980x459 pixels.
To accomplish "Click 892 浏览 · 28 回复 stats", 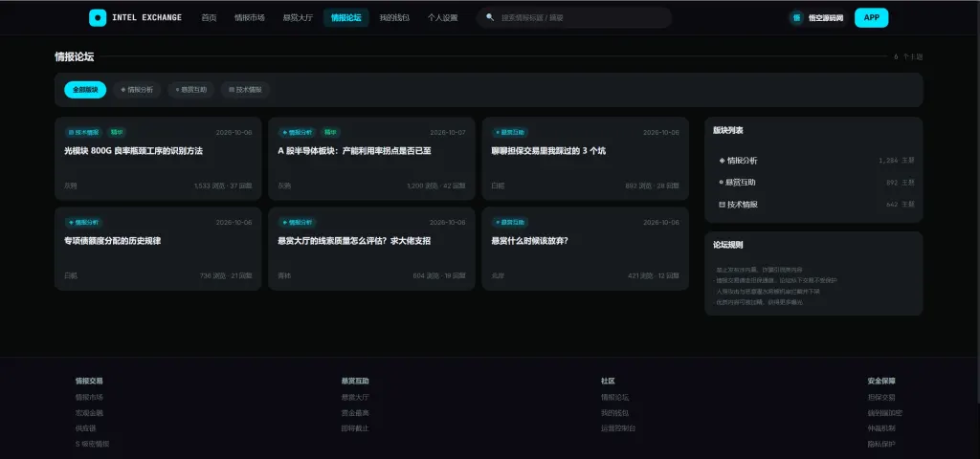I will tap(652, 186).
